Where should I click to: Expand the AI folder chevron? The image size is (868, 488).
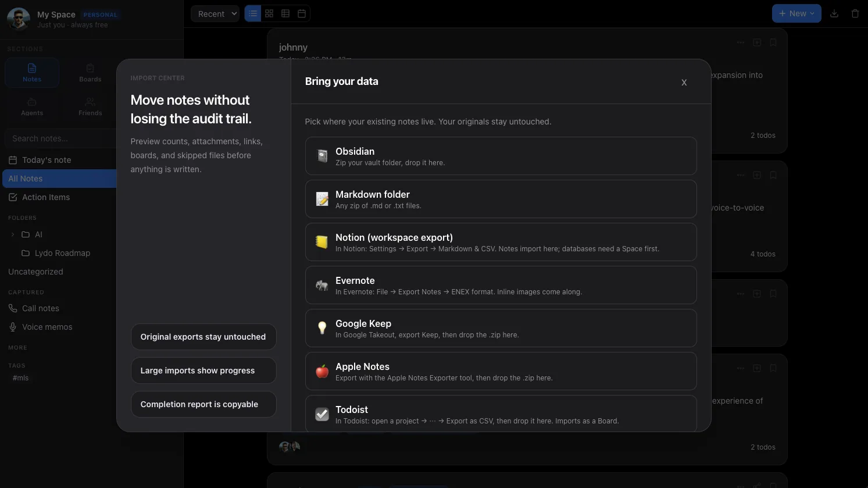point(13,234)
